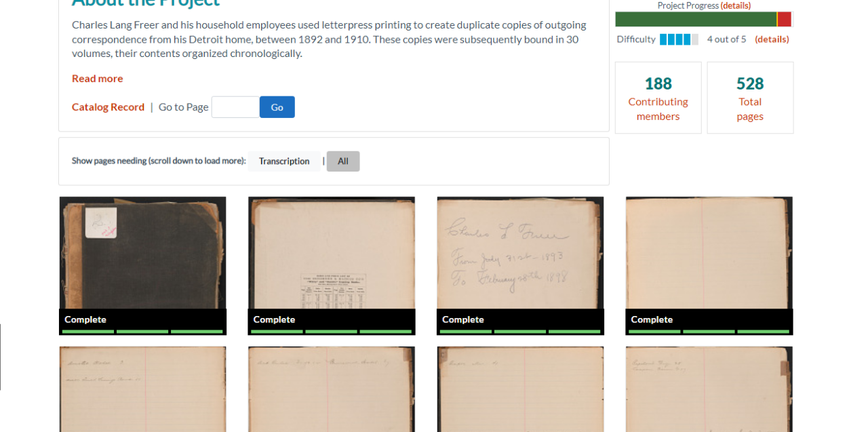Open third ledger page in second row
Screen dimensions: 868x432
click(x=520, y=389)
